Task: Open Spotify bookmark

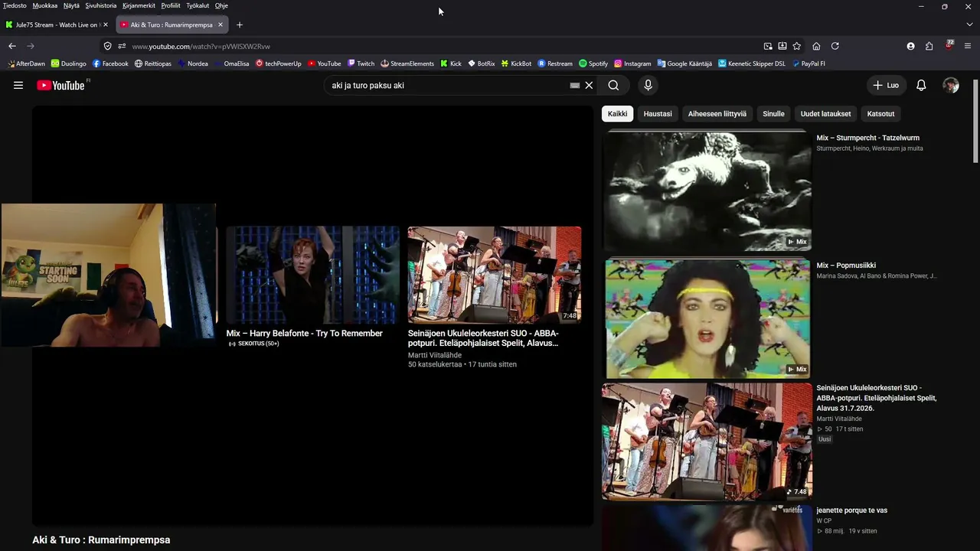Action: (x=593, y=64)
